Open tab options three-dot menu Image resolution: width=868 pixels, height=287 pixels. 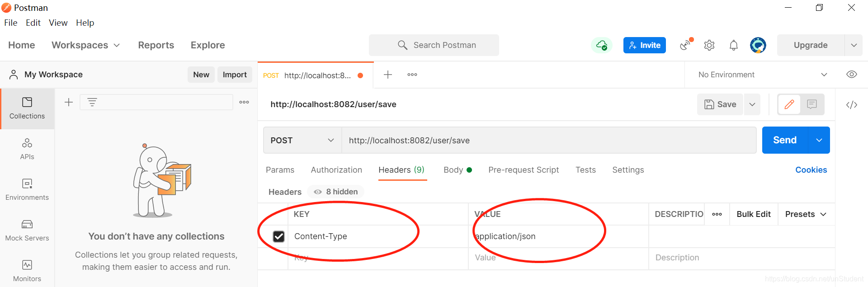412,75
